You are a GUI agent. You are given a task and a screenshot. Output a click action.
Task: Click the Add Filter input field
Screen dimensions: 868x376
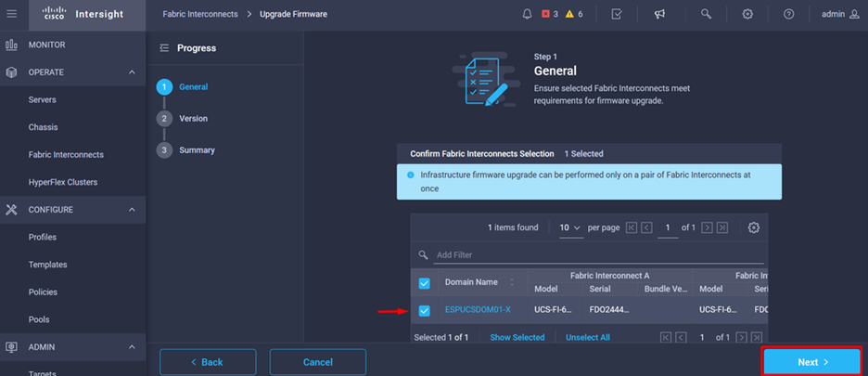click(599, 255)
